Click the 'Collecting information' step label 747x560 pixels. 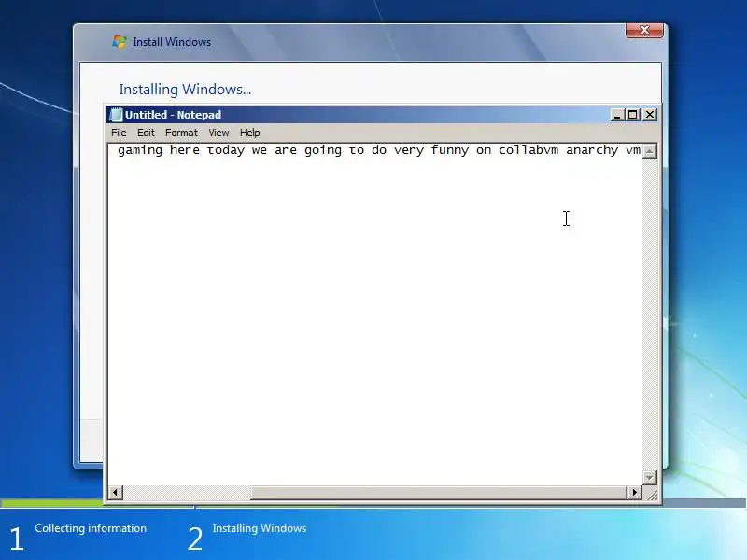[91, 528]
